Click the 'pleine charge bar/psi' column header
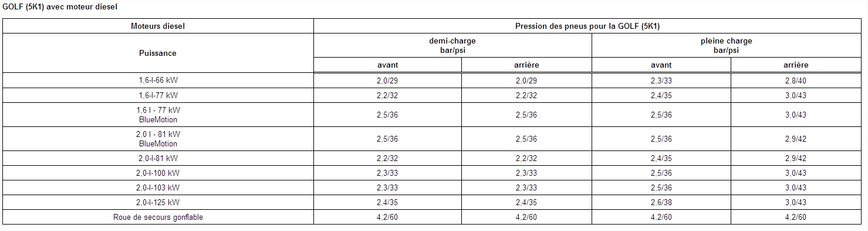This screenshot has height=231, width=868. tap(726, 46)
